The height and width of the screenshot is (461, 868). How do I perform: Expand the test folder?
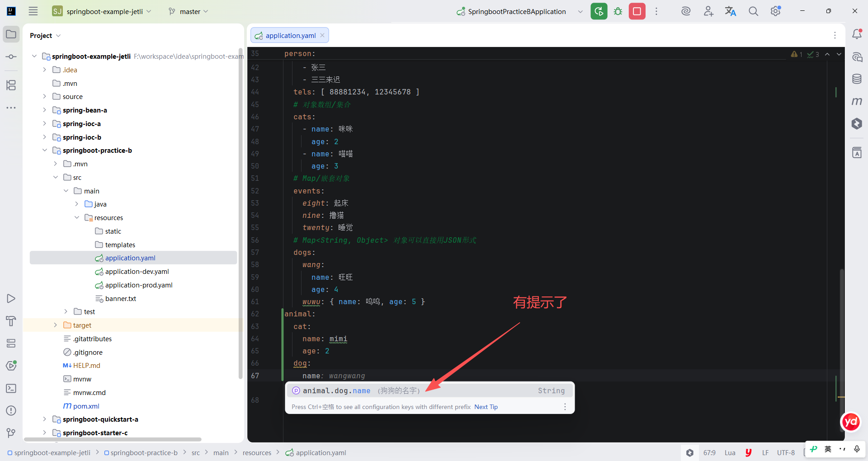(66, 312)
